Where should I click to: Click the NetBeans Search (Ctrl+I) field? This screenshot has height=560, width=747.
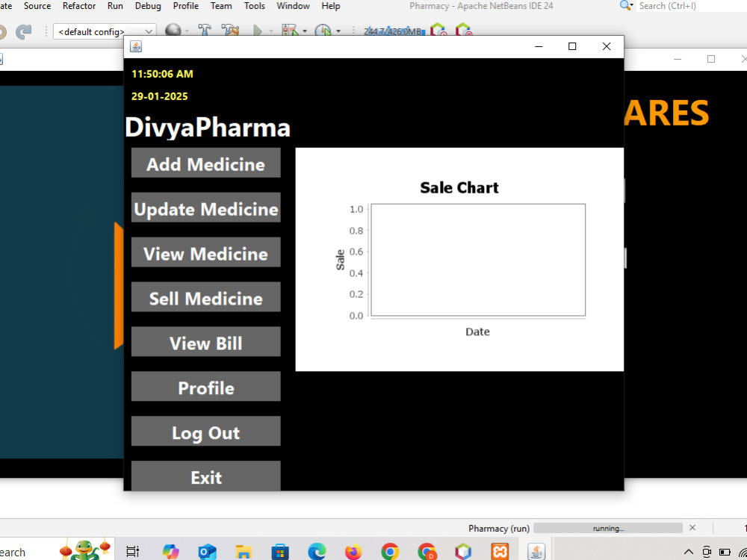(x=691, y=6)
